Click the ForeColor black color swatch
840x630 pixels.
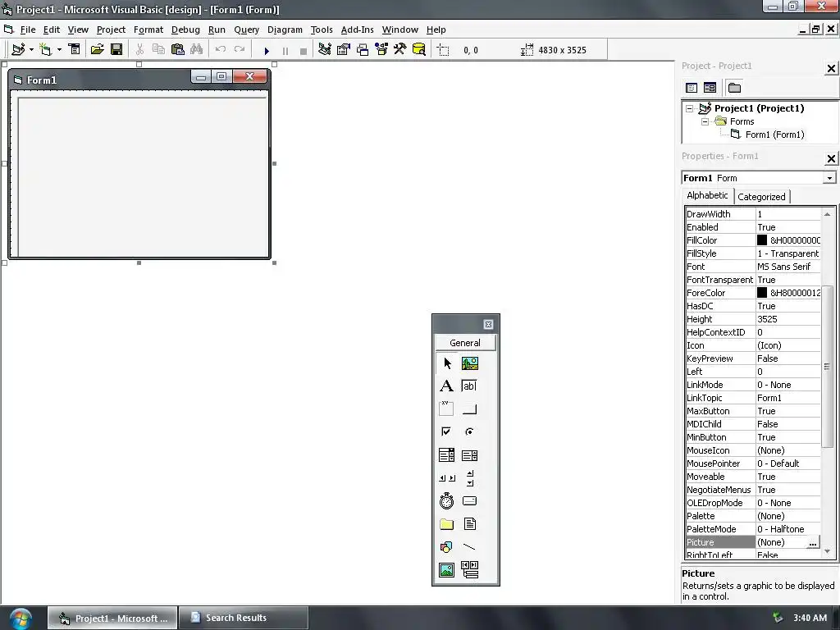click(x=762, y=293)
